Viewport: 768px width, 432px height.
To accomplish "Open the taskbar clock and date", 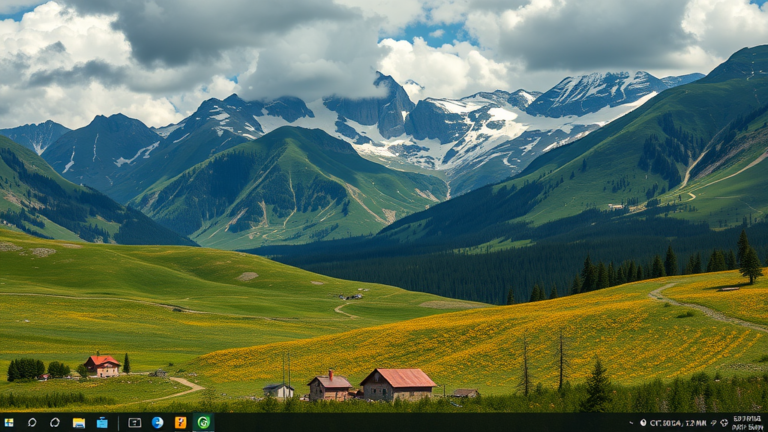I will pyautogui.click(x=746, y=423).
